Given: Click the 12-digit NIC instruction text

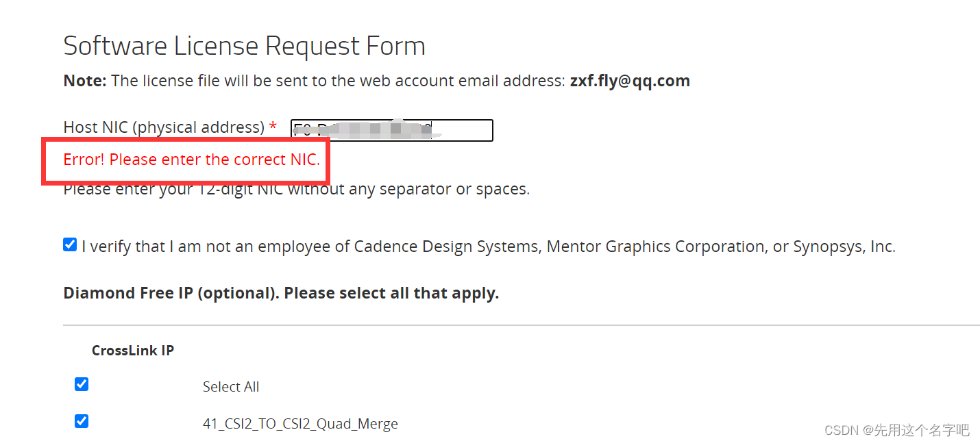Looking at the screenshot, I should coord(296,189).
